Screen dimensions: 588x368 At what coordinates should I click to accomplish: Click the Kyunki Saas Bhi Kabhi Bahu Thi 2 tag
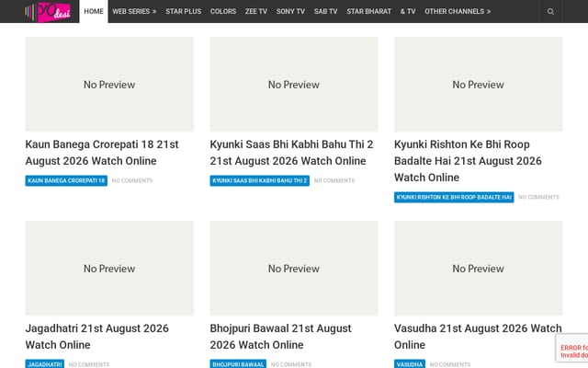tap(259, 180)
